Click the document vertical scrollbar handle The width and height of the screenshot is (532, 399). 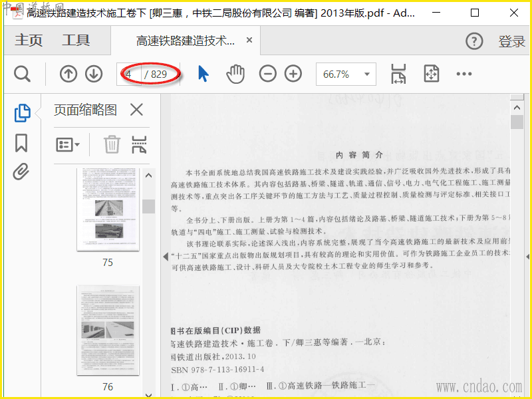coord(517,122)
